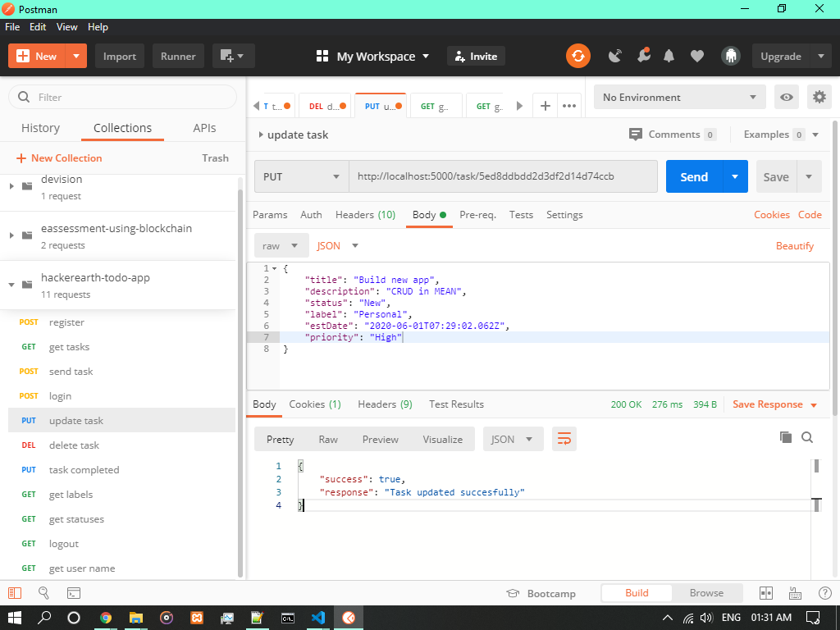Open keyboard shortcuts icon
The height and width of the screenshot is (630, 840).
(796, 593)
